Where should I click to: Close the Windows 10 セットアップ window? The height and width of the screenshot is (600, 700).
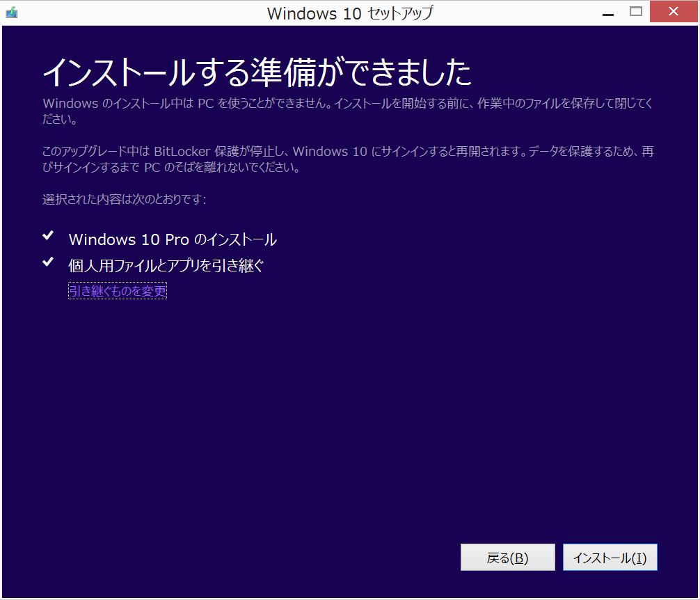(673, 11)
